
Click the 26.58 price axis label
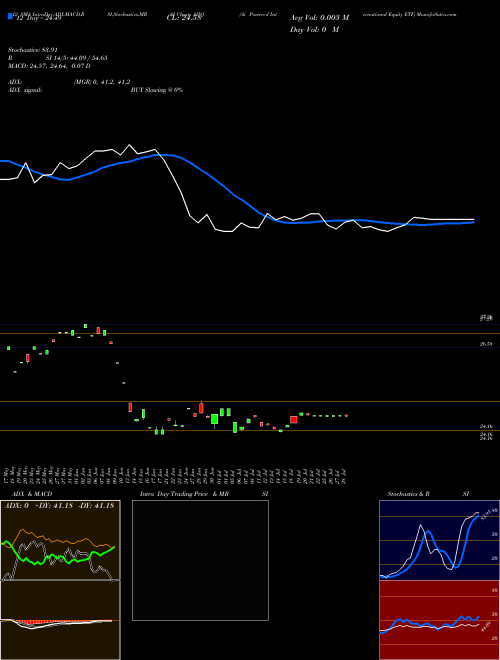486,344
